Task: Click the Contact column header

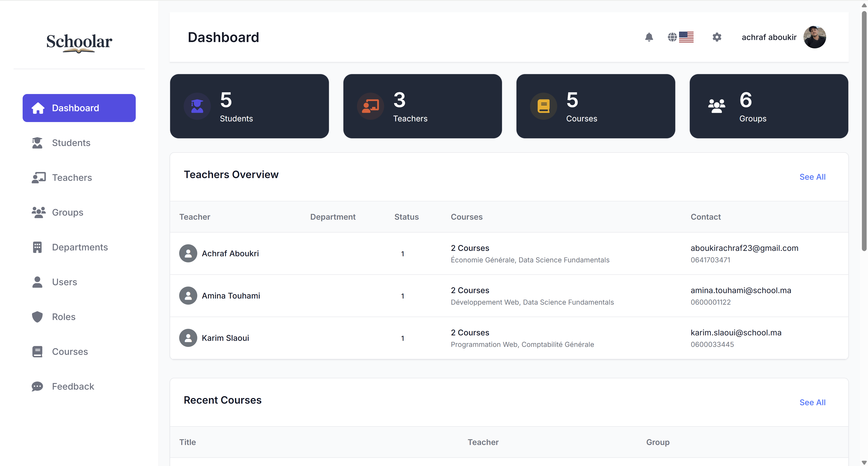Action: (706, 217)
